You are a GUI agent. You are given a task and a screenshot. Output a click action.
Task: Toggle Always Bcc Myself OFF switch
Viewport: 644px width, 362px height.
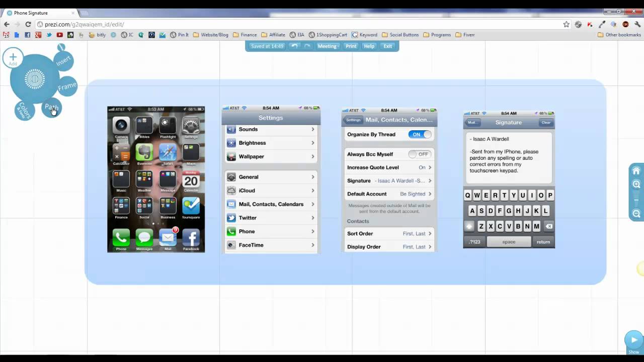[420, 154]
